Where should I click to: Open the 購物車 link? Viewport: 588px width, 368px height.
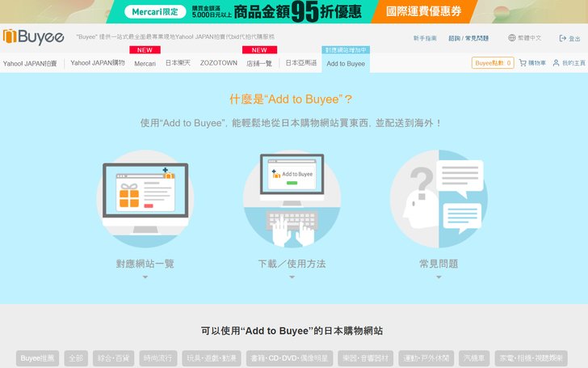click(532, 63)
